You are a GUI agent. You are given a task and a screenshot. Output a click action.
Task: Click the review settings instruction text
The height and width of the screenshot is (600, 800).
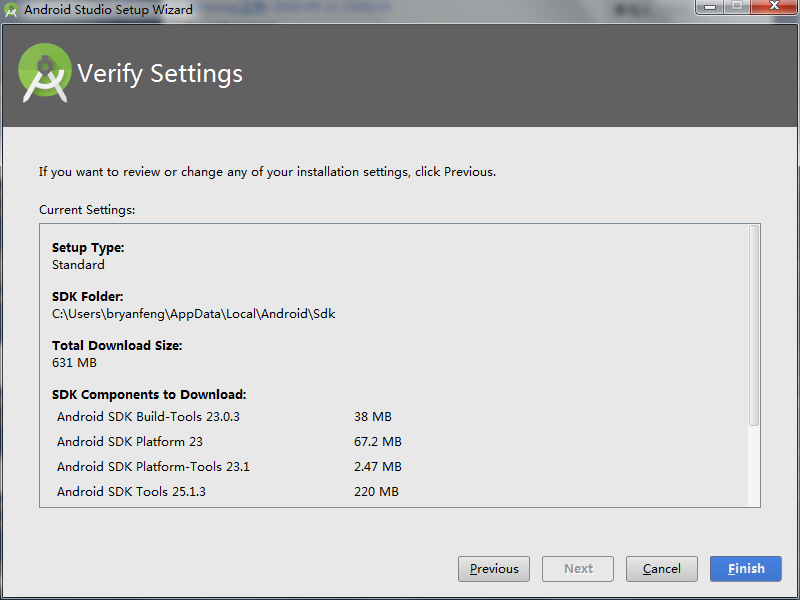[267, 172]
